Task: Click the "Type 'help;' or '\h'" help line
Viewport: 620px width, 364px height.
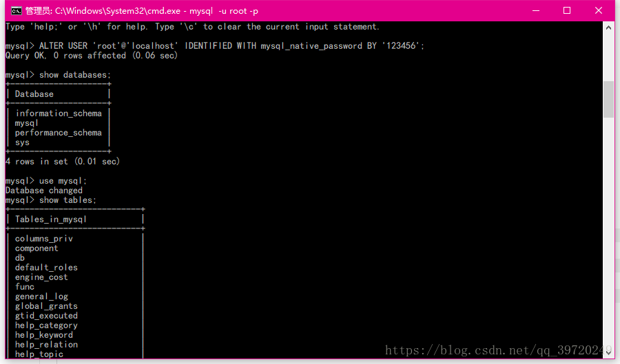Action: click(x=193, y=27)
